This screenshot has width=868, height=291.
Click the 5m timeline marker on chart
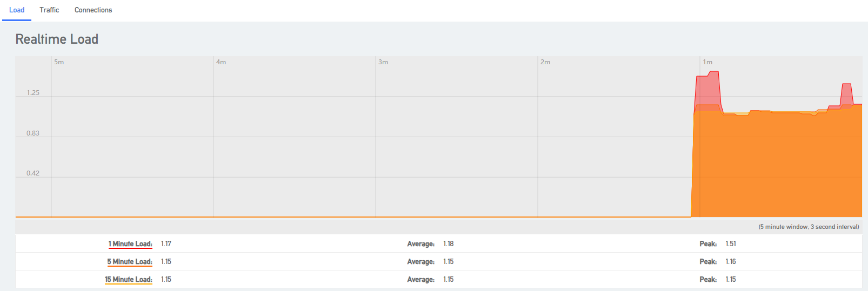[59, 62]
